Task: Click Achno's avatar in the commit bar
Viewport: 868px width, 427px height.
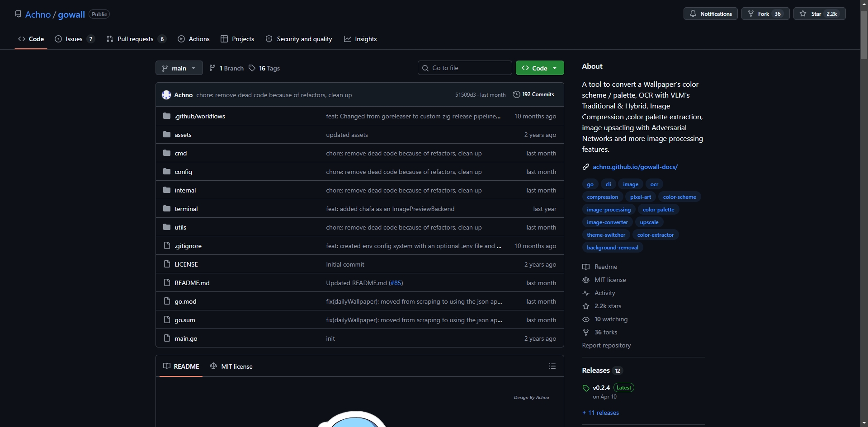Action: coord(166,95)
